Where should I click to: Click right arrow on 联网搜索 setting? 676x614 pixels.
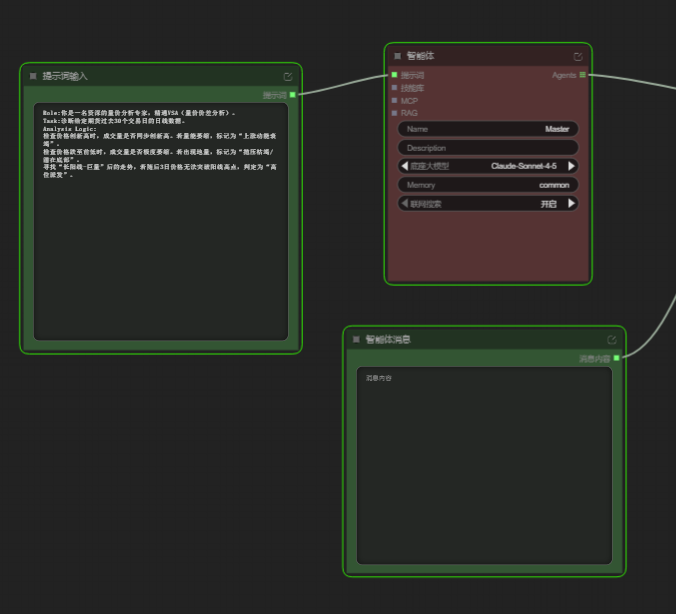click(x=572, y=203)
